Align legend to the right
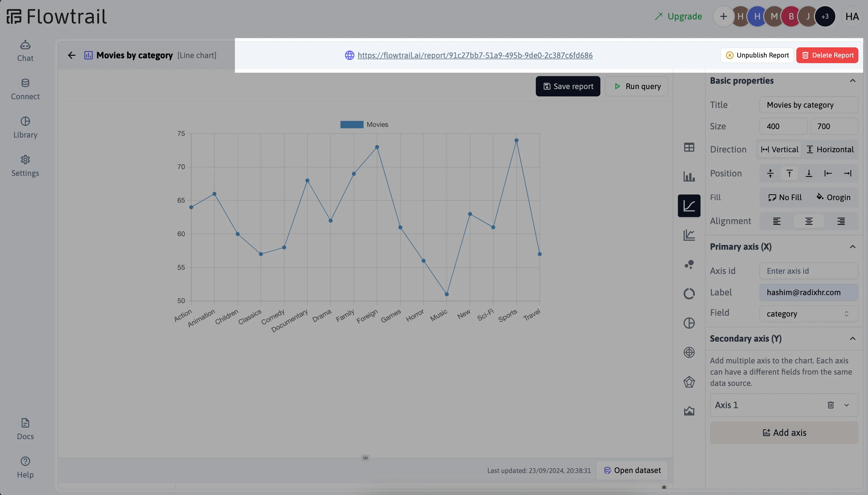868x495 pixels. pos(841,221)
